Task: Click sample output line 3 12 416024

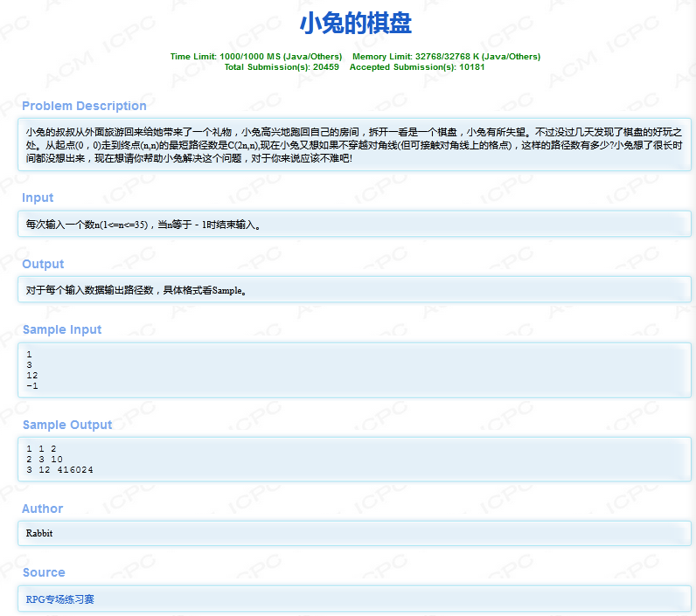Action: coord(59,470)
